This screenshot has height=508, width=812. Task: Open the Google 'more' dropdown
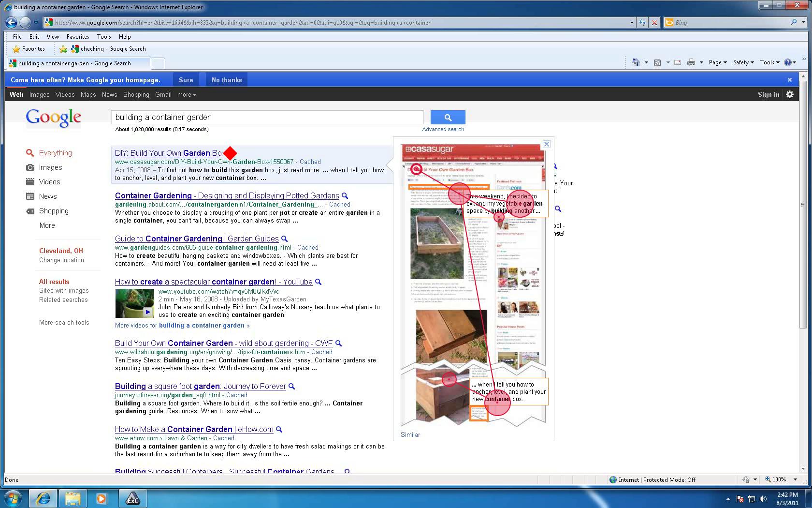tap(187, 95)
